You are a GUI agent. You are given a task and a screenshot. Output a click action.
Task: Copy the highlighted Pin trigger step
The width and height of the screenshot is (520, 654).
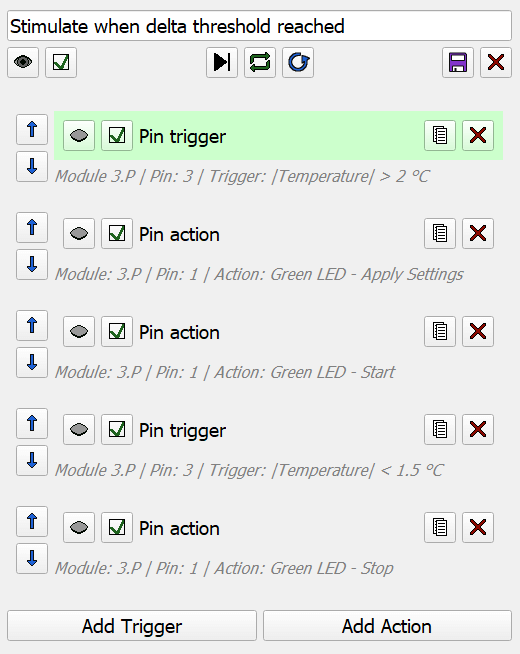click(440, 136)
